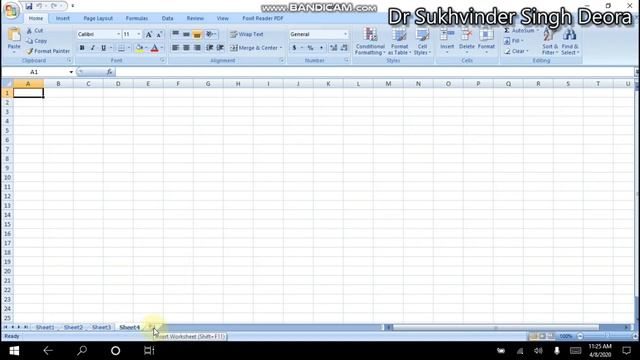640x360 pixels.
Task: Apply percent style
Action: point(311,48)
